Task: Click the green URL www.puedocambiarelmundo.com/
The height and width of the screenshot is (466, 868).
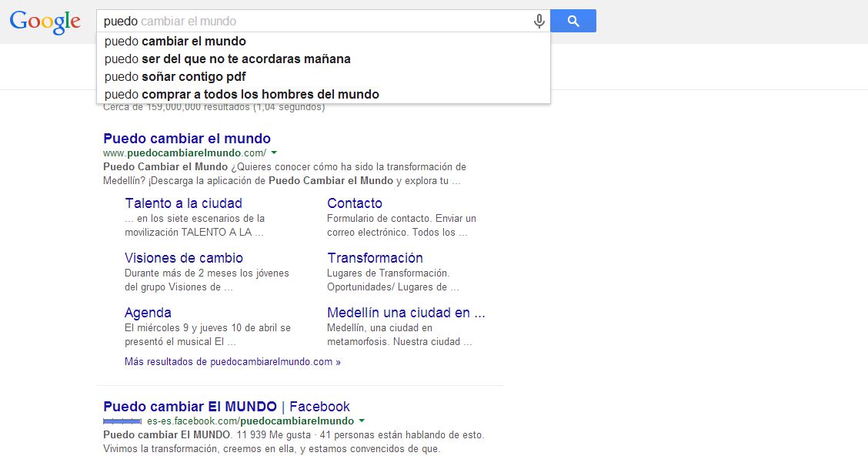Action: (x=185, y=153)
